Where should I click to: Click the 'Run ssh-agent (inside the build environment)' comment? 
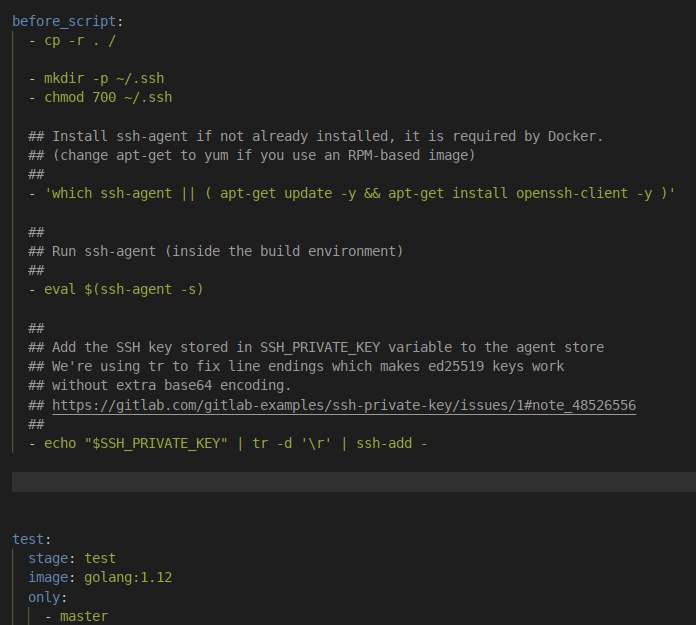pos(216,251)
